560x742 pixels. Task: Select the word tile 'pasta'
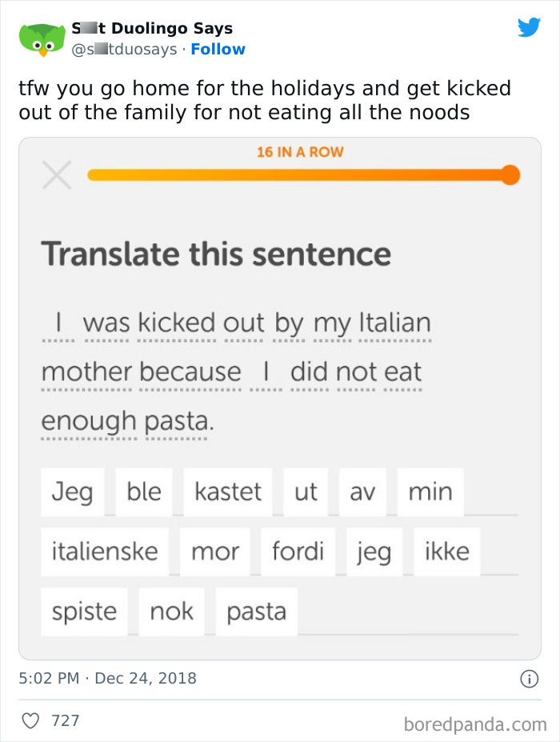(255, 611)
